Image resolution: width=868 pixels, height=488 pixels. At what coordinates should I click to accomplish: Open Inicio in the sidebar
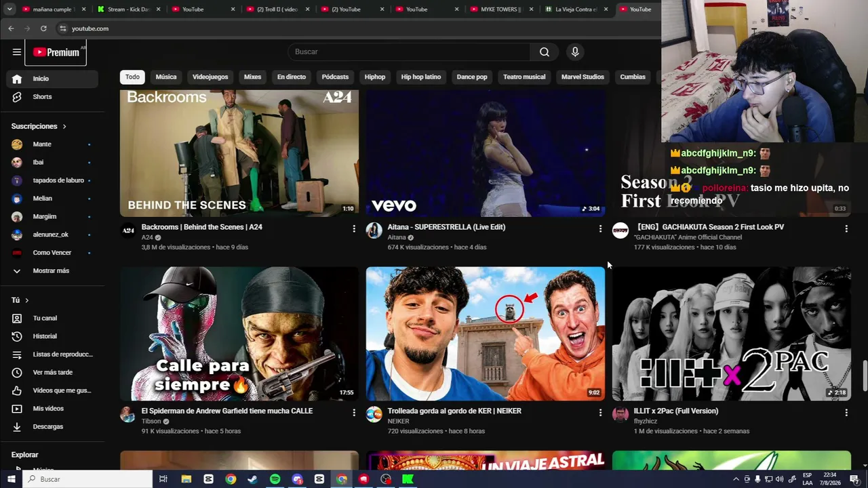[52, 79]
